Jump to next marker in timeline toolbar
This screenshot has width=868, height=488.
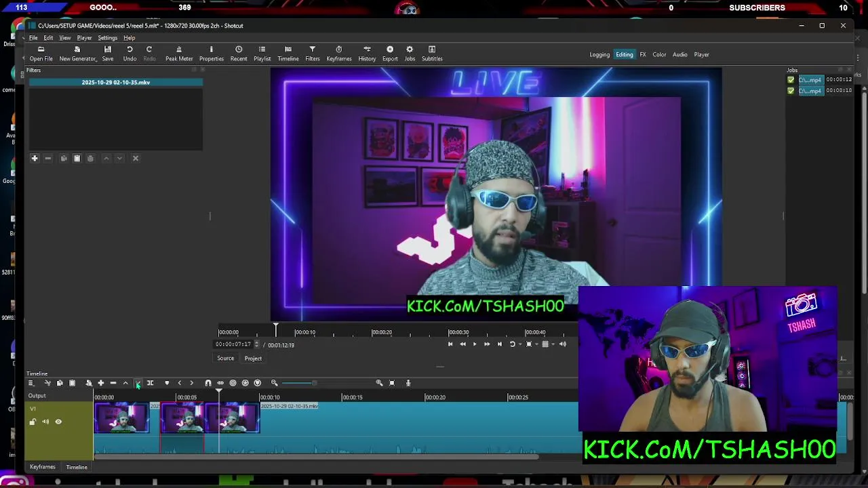191,383
